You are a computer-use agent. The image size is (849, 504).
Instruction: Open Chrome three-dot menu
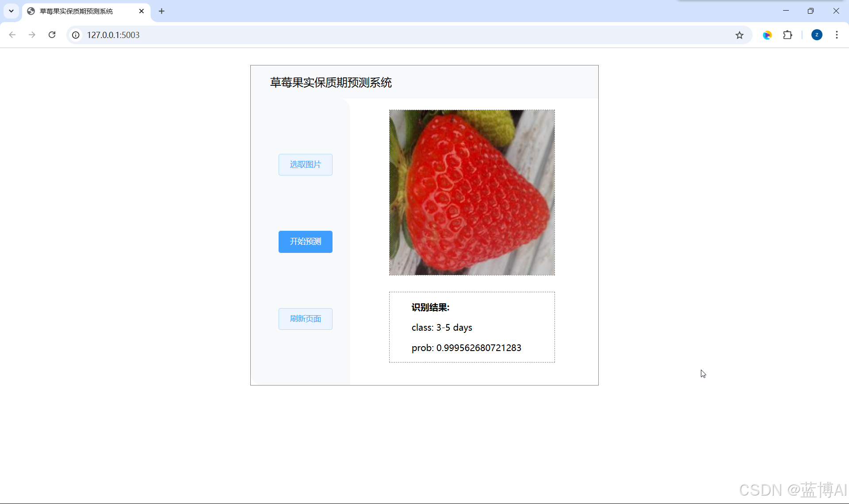pyautogui.click(x=837, y=35)
